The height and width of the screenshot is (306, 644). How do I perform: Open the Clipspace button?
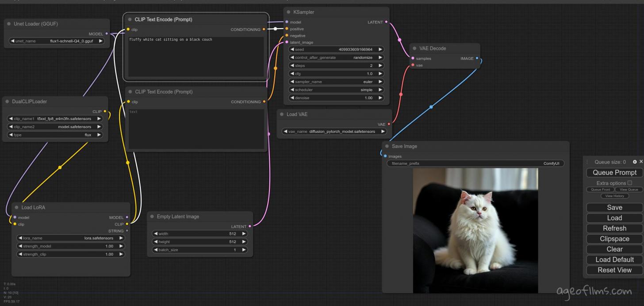(614, 239)
